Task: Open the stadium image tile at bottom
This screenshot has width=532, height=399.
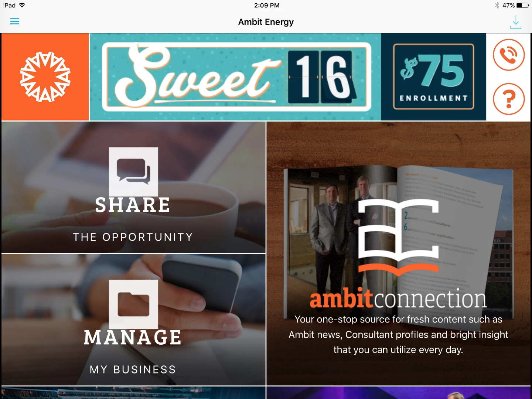Action: coord(133,393)
